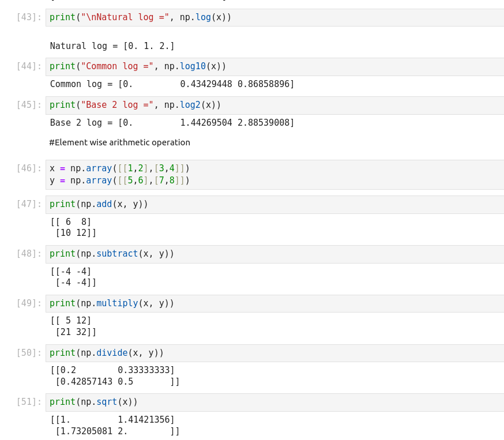Viewport: 504px width, 440px height.
Task: Click the [46] cell prompt label
Action: point(29,168)
